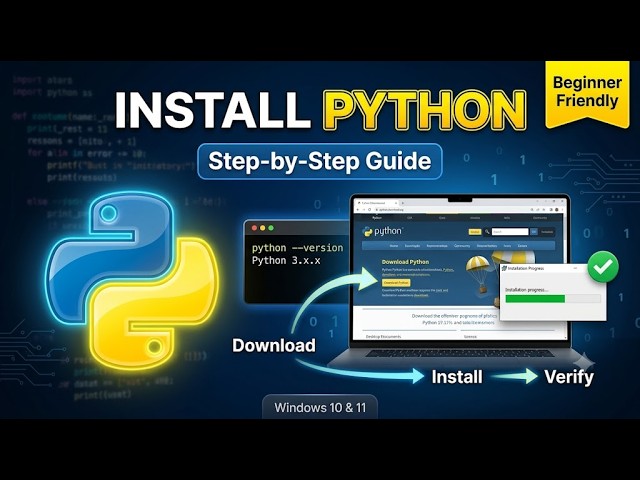Screen dimensions: 640x480
Task: Click the 'Download Python' heading on the webpage
Action: coord(405,262)
